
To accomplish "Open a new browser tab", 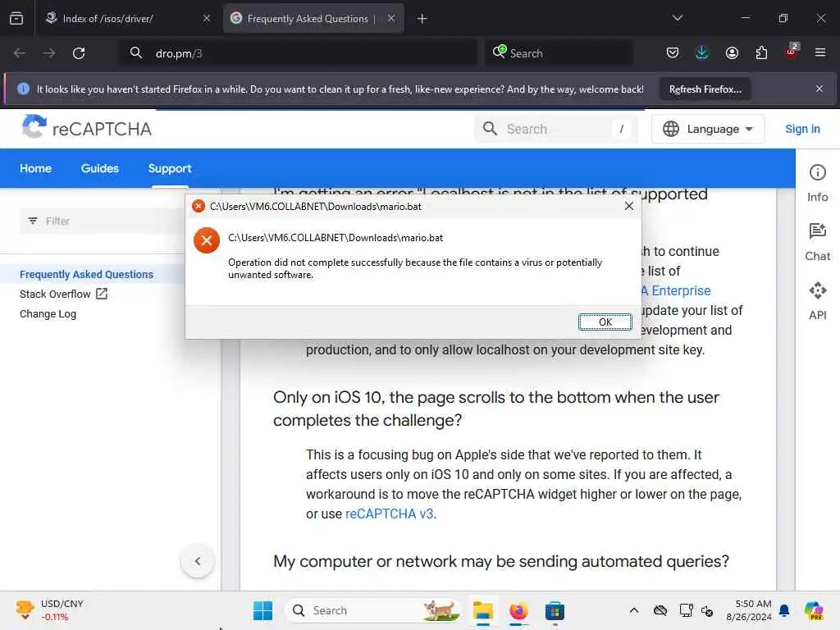I will [422, 19].
